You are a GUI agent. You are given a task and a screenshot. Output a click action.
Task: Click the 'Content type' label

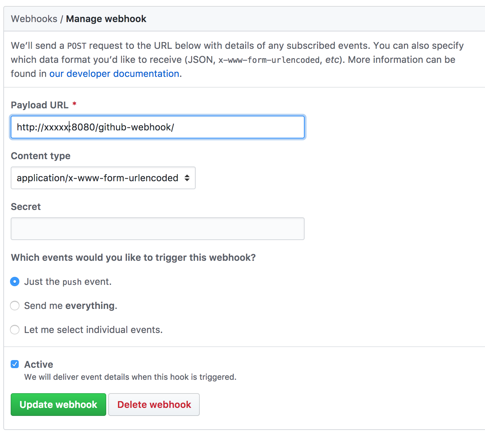[40, 156]
